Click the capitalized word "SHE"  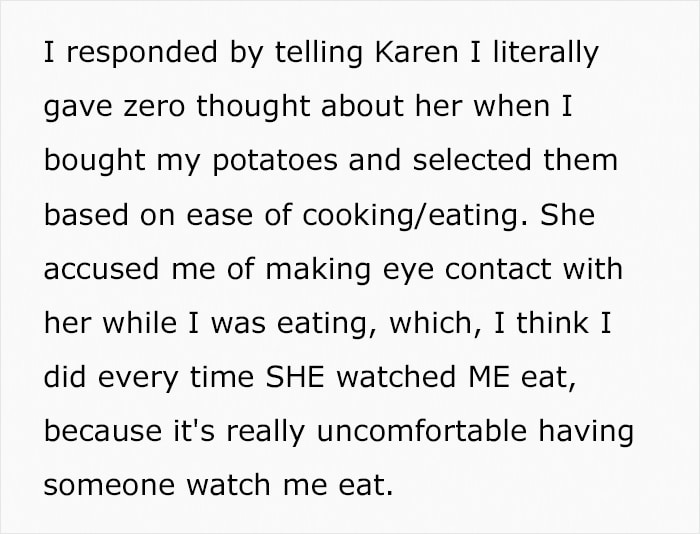(x=294, y=377)
